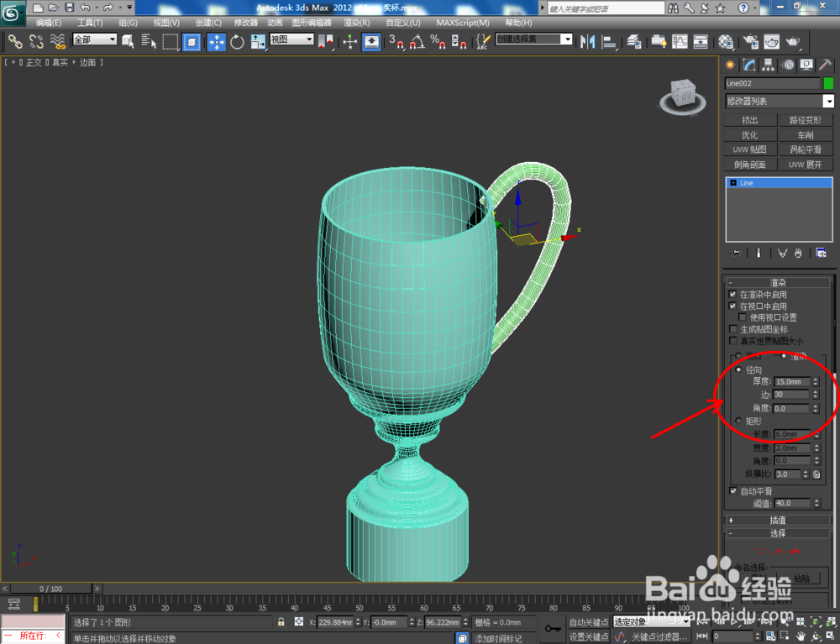Click the Pin Stack icon
The width and height of the screenshot is (840, 644).
tap(736, 254)
